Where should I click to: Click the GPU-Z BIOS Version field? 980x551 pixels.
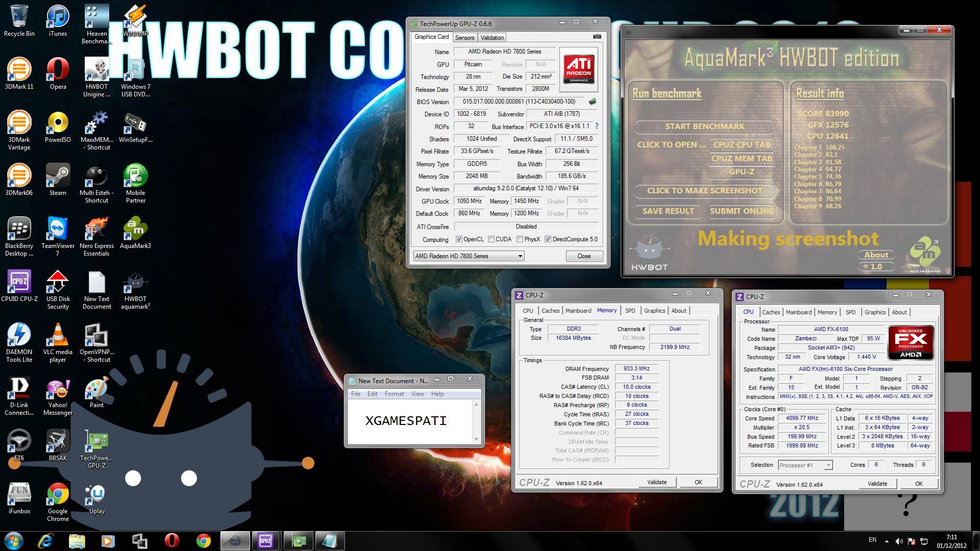click(x=519, y=102)
